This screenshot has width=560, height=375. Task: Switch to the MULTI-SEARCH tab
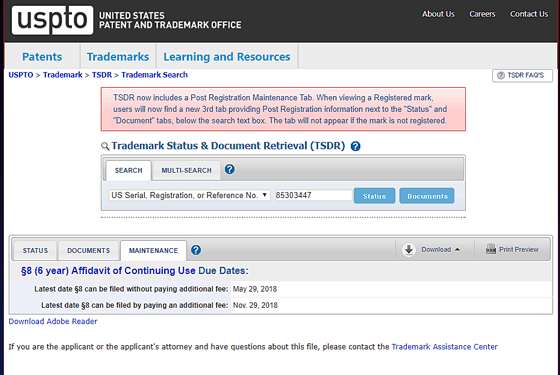[x=186, y=170]
